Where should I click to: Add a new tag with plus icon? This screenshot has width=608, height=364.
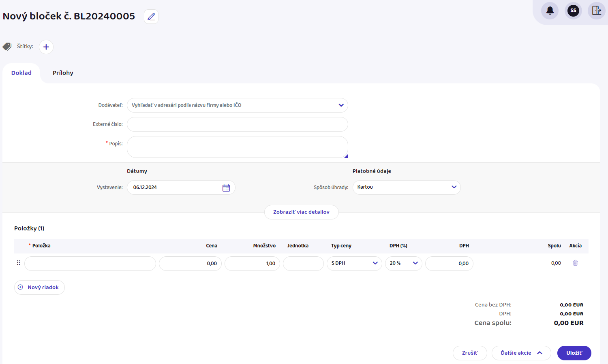click(46, 47)
